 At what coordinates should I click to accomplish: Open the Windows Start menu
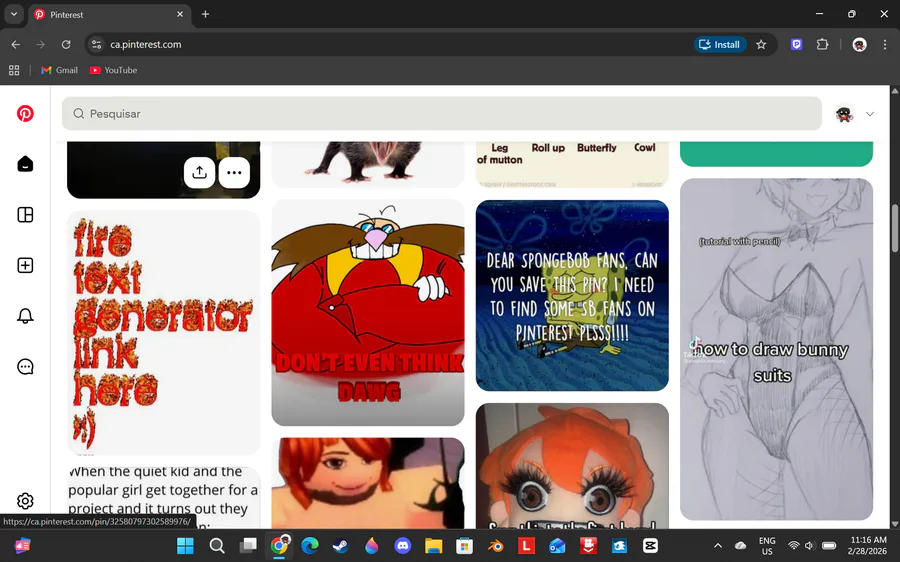pos(185,545)
